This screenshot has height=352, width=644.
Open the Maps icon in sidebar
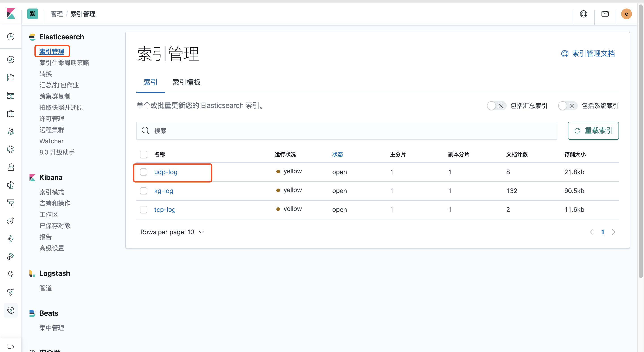point(11,131)
